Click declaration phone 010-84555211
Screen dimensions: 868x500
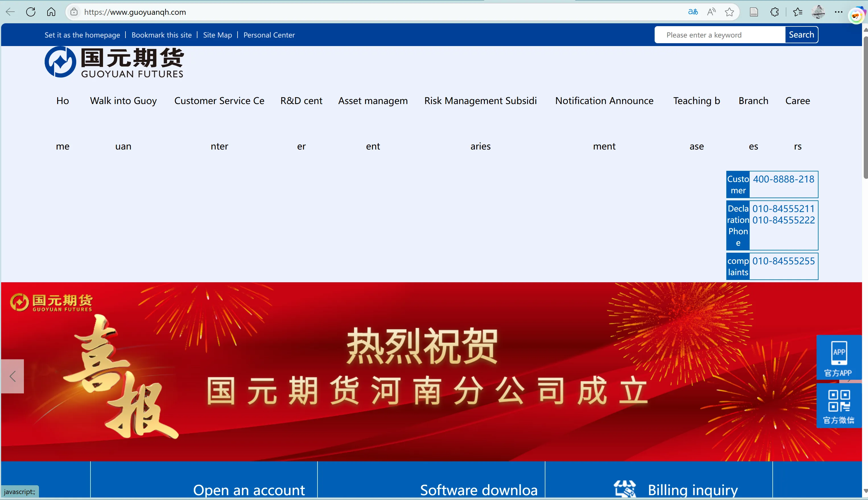point(784,208)
